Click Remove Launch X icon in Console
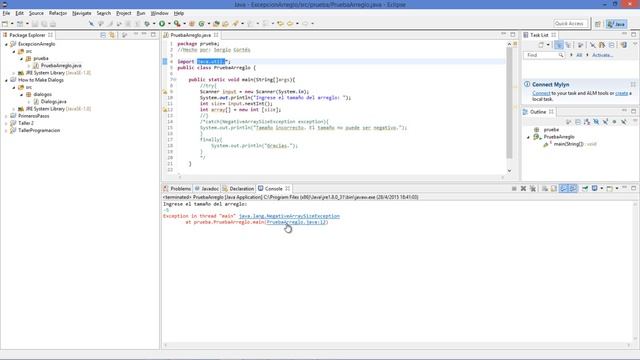Screen dimensions: 640x360 [x=523, y=189]
